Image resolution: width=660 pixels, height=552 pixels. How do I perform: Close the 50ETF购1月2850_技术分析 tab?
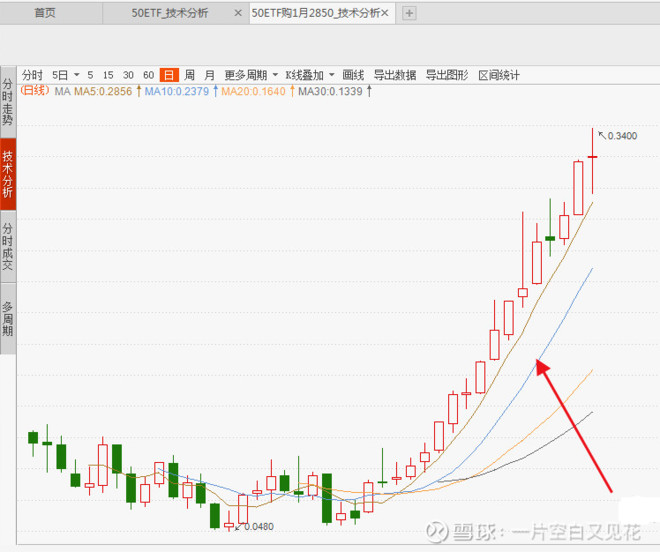[385, 13]
